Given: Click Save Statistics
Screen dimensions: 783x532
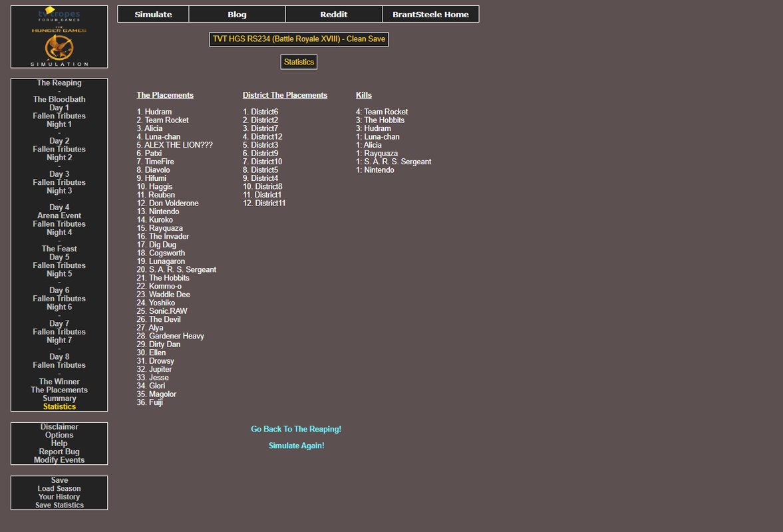Looking at the screenshot, I should 59,505.
